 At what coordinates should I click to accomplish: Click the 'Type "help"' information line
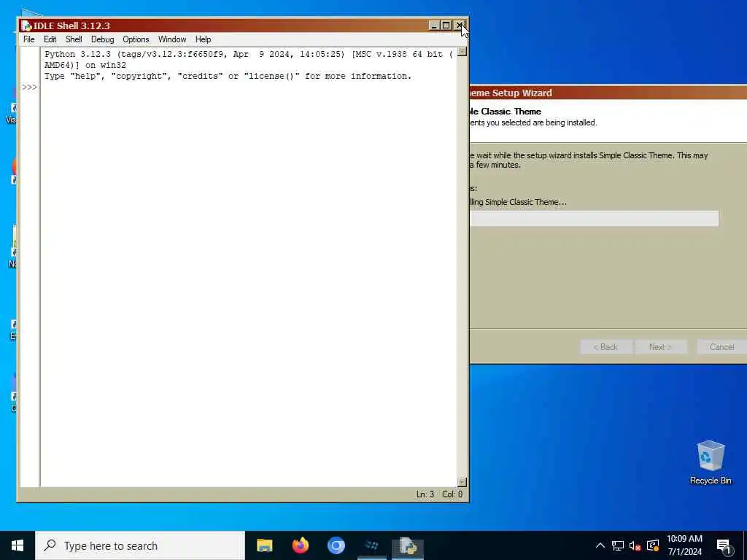tap(228, 76)
